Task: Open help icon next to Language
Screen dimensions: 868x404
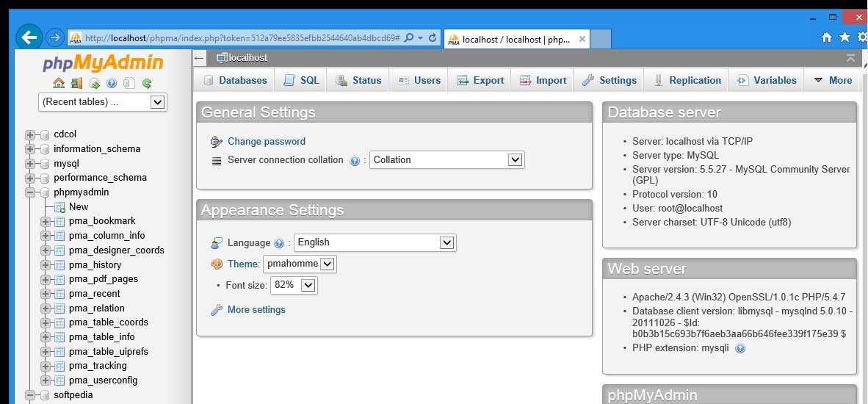Action: tap(279, 243)
